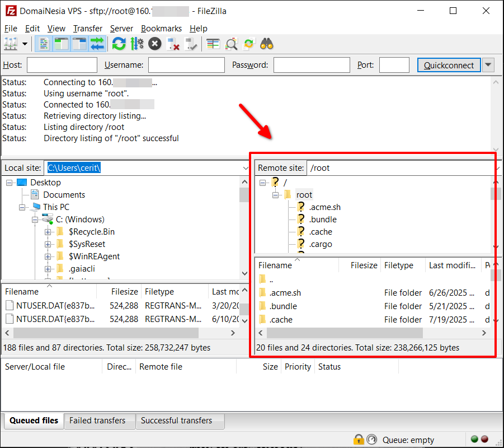Focus the Host input field

click(62, 65)
